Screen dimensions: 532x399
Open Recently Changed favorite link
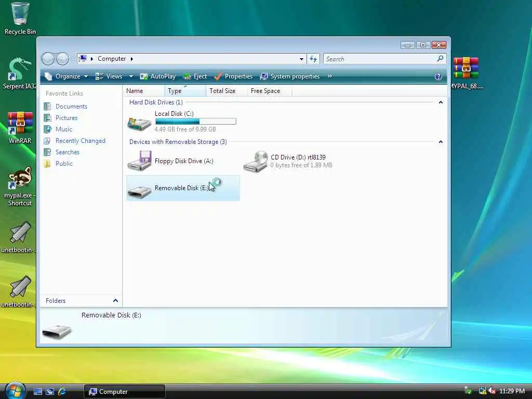click(81, 141)
